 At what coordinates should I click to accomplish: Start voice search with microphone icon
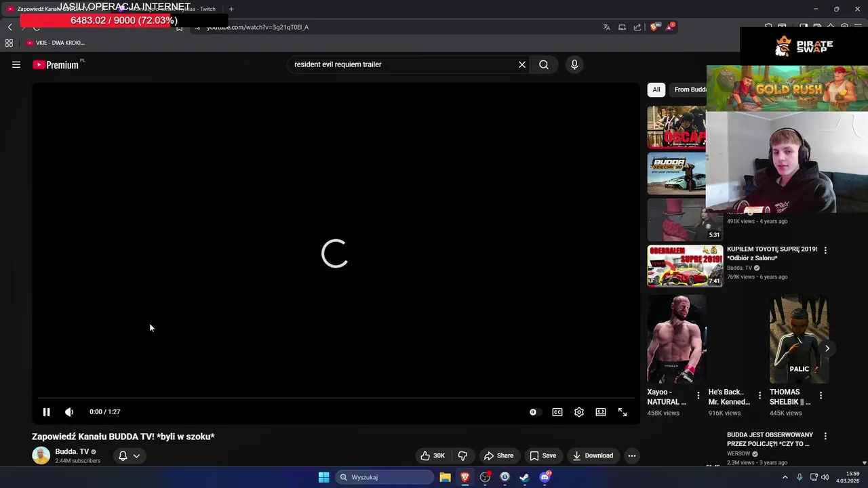(574, 64)
